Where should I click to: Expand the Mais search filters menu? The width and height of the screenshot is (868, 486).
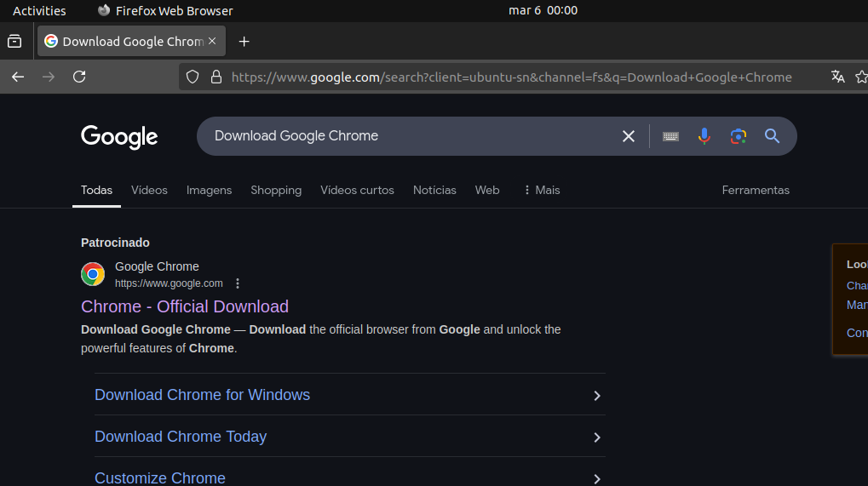(x=542, y=190)
